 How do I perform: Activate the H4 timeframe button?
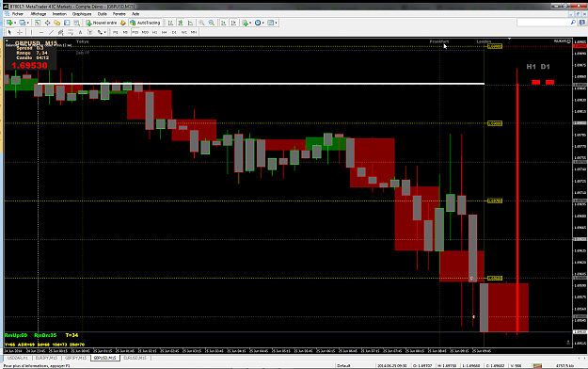coord(165,32)
